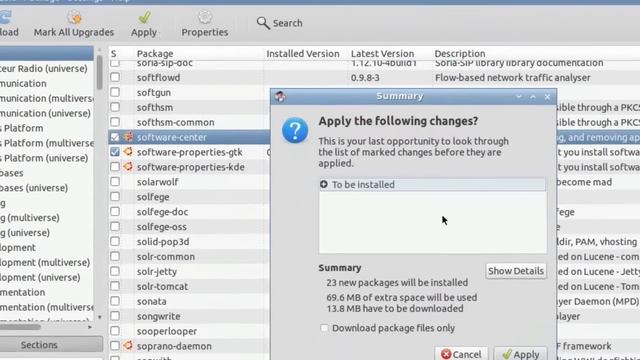Click 'Flow-based network traffic analyser' description
This screenshot has width=640, height=360.
(x=513, y=78)
